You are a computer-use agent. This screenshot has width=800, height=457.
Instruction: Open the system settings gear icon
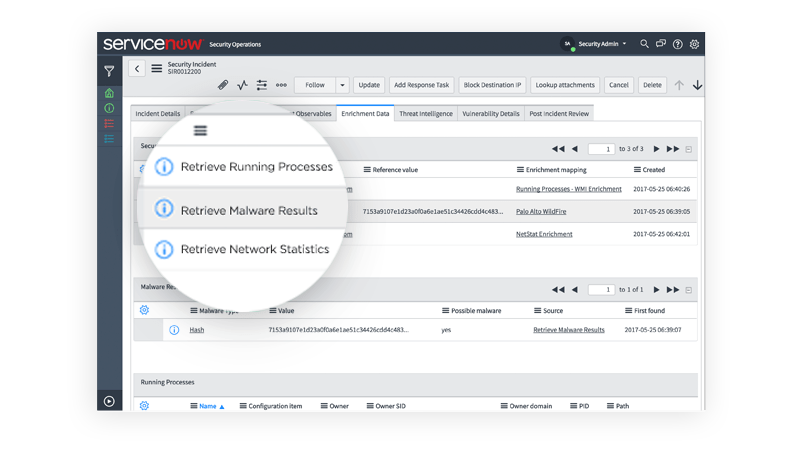tap(695, 44)
